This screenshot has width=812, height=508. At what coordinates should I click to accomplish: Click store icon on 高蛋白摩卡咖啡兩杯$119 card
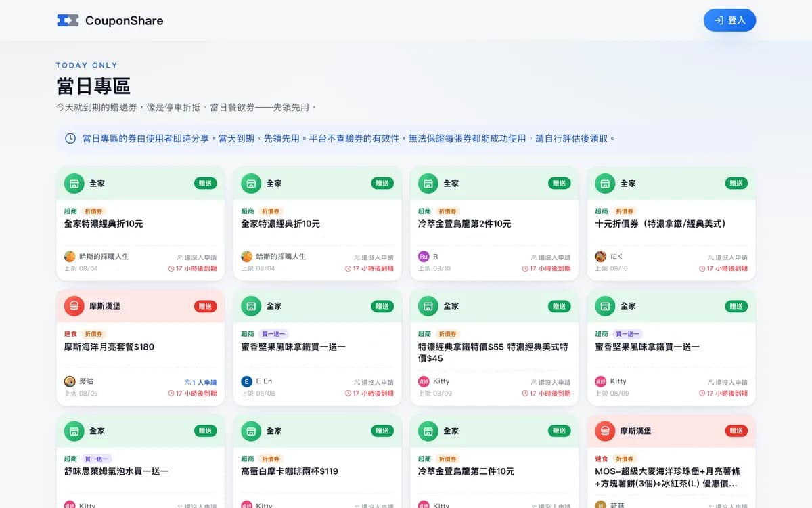[x=251, y=431]
